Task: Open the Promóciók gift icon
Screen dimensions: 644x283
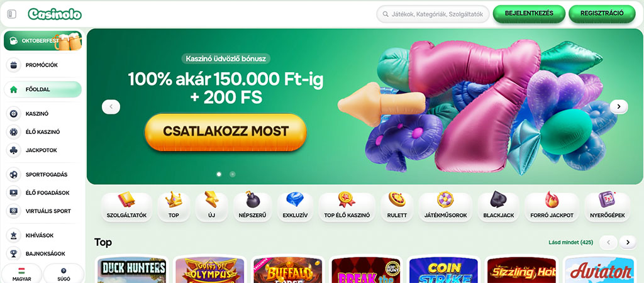Action: coord(14,65)
